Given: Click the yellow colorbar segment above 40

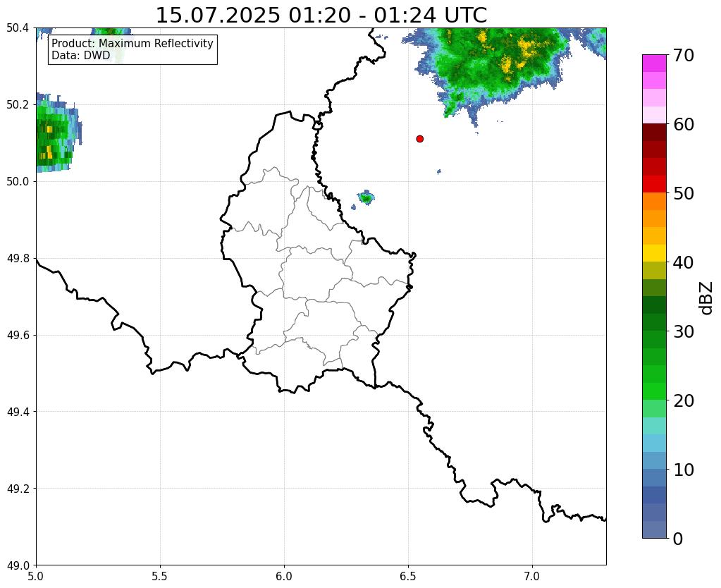Looking at the screenshot, I should (x=654, y=253).
